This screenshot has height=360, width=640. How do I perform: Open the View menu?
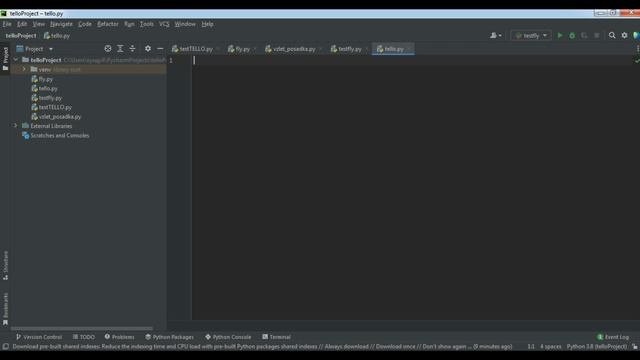click(38, 24)
